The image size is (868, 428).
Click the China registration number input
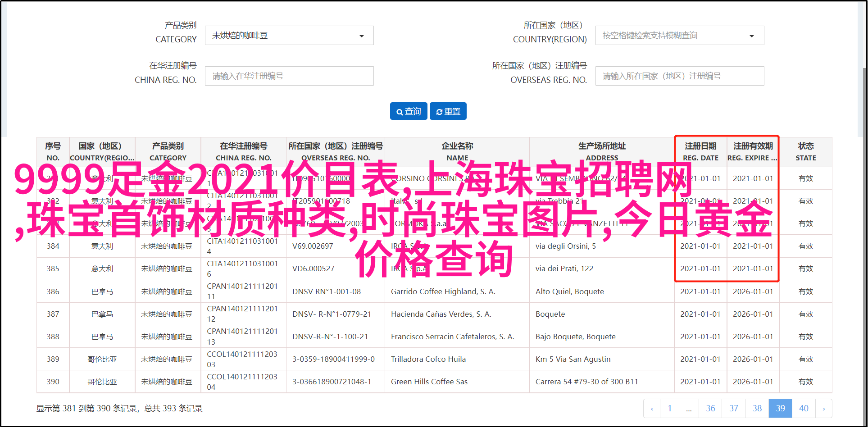coord(289,76)
